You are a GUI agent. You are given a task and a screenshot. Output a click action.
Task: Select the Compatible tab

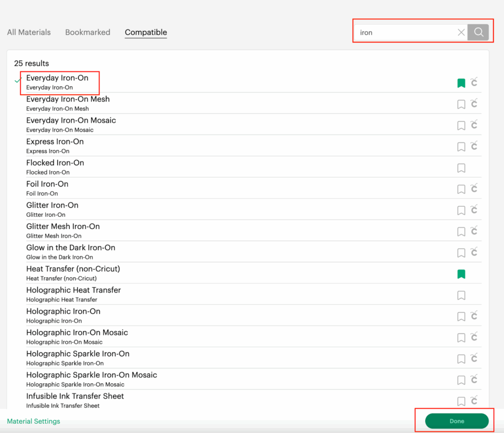pyautogui.click(x=146, y=33)
